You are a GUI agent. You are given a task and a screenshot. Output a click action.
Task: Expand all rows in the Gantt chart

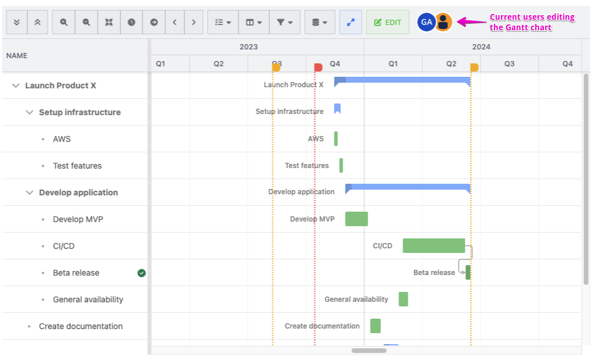click(16, 22)
